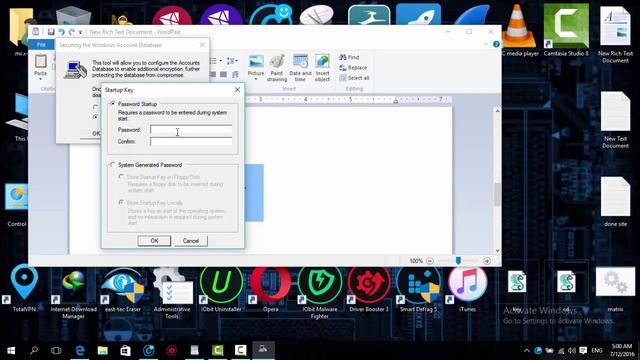Launch Smart Defrag 5 shortcut
This screenshot has height=360, width=640.
point(418,289)
